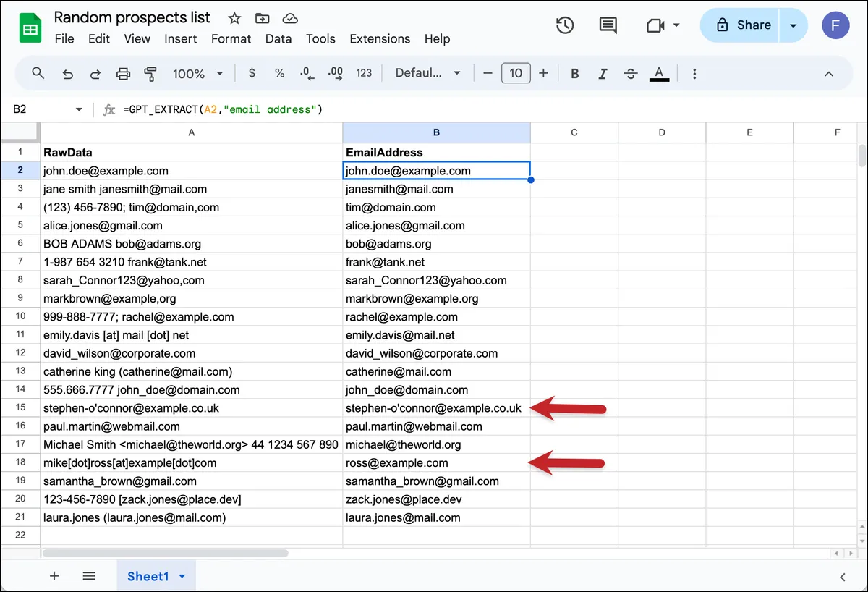Decrease font size with minus
Screen dimensions: 868x592
(488, 73)
